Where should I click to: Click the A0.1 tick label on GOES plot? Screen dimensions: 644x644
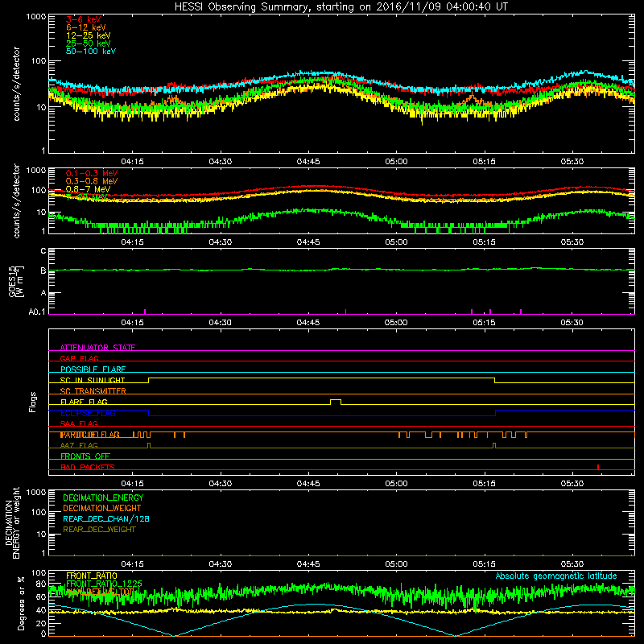(37, 312)
